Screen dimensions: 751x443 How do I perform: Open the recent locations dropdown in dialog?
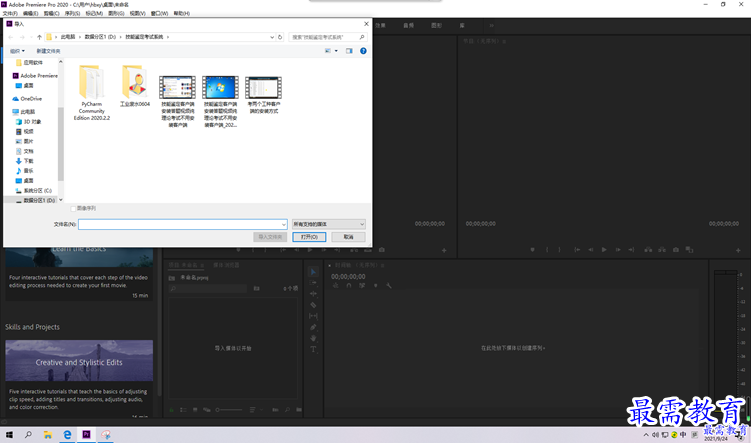click(x=31, y=37)
